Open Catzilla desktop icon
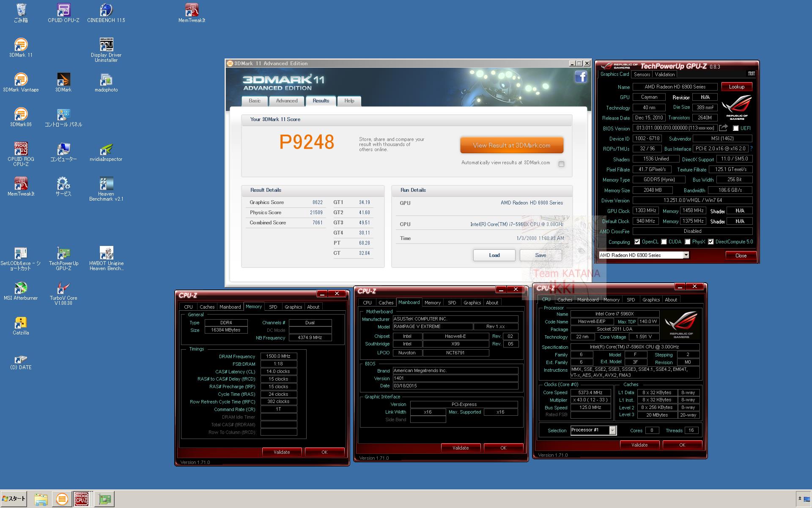Screen dimensions: 812x508 21,325
